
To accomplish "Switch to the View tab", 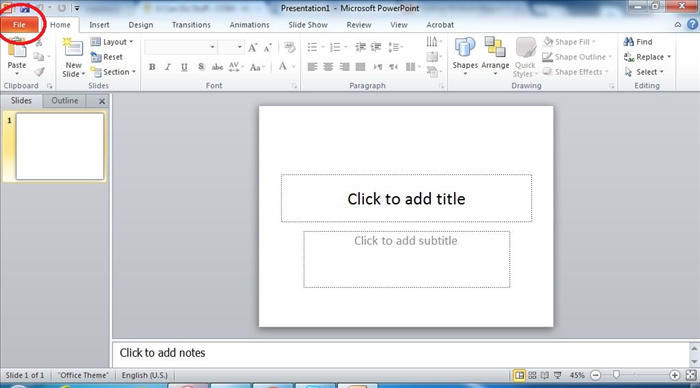I will pyautogui.click(x=399, y=25).
